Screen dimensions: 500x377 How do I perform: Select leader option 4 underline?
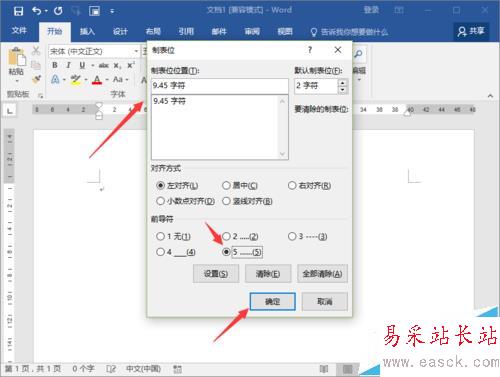coord(161,252)
